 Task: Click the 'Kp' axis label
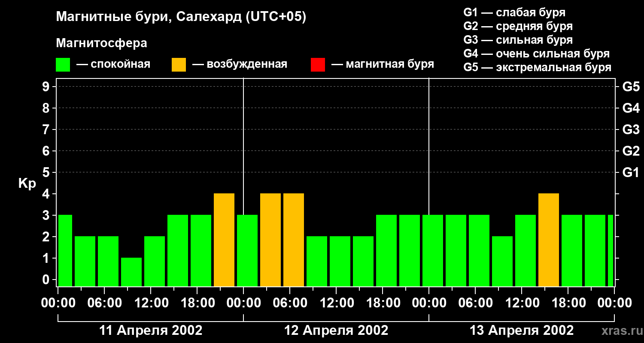[x=27, y=184]
